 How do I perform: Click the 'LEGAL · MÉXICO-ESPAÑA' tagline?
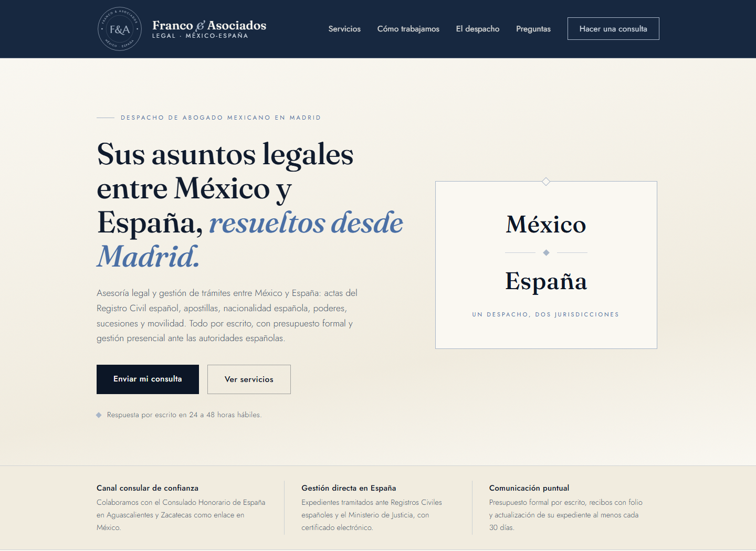(200, 36)
